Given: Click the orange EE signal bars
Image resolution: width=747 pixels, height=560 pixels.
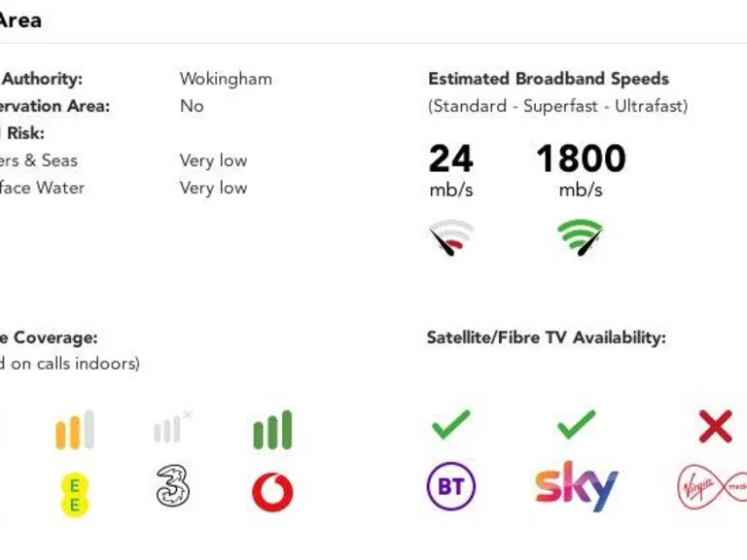Looking at the screenshot, I should click(75, 431).
